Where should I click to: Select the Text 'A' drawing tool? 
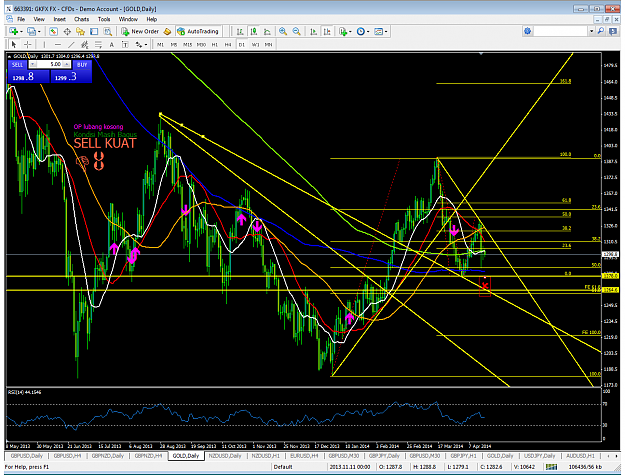(x=112, y=45)
